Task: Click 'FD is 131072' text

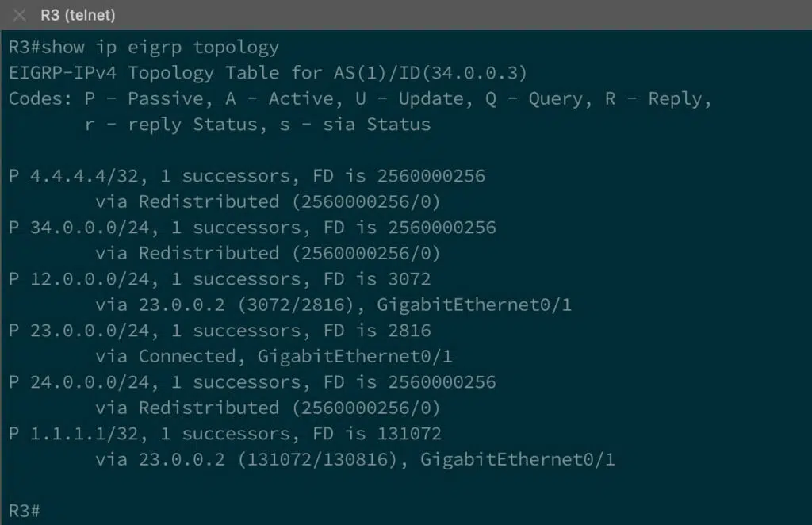Action: (377, 433)
